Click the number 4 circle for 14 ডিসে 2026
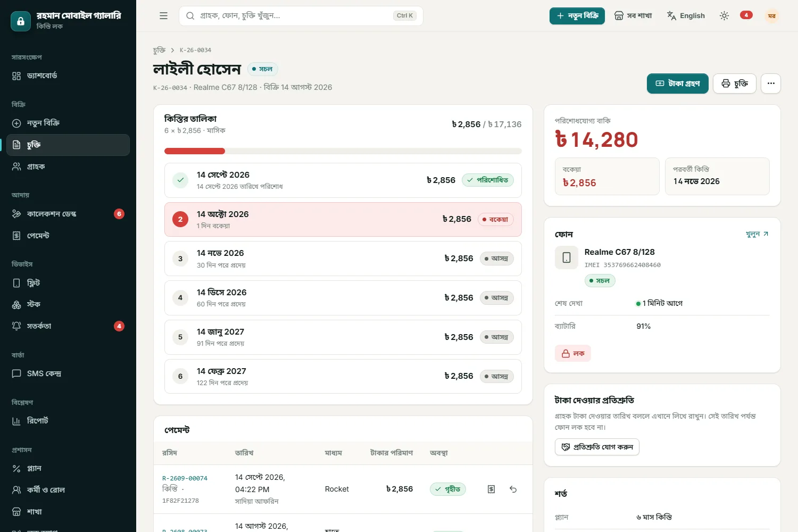Viewport: 798px width, 532px height. (x=180, y=298)
